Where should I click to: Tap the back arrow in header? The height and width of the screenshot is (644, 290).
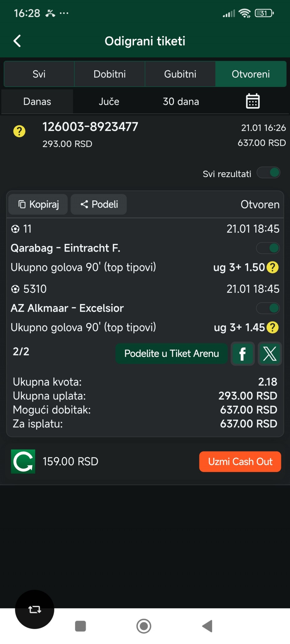17,41
